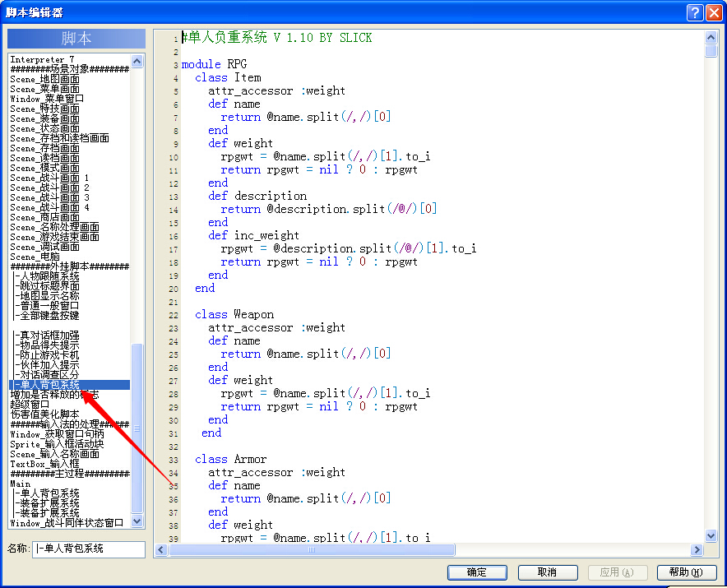Select |-物品得失提示 script
This screenshot has width=727, height=588.
(47, 345)
